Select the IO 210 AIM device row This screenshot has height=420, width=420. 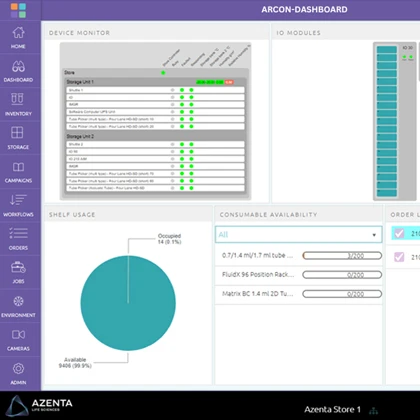tap(155, 159)
